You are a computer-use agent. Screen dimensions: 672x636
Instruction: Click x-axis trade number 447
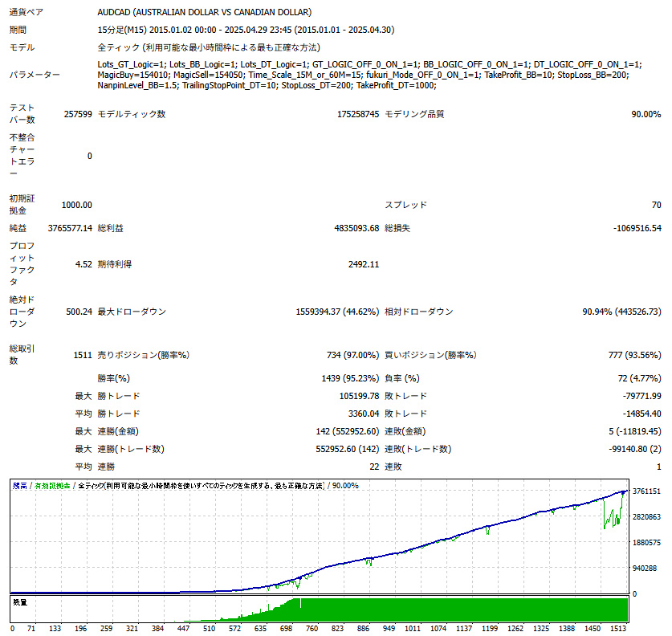(183, 628)
